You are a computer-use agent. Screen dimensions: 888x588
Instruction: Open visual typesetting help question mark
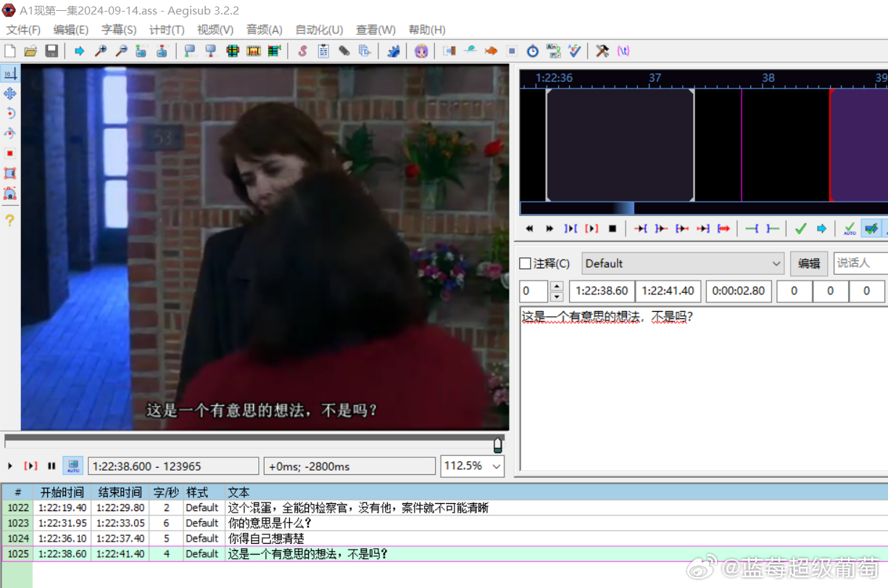click(x=10, y=220)
